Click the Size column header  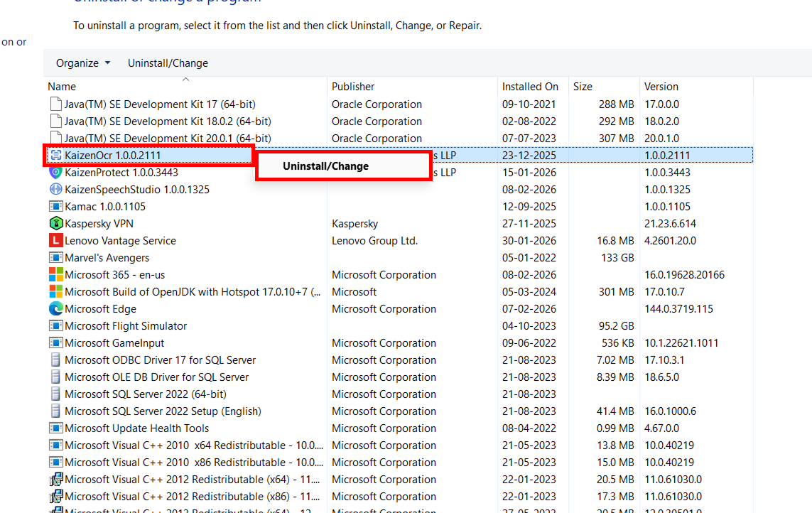point(583,87)
